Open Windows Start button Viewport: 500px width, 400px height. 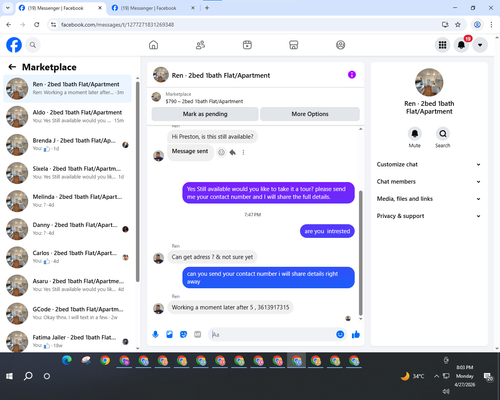coord(9,376)
